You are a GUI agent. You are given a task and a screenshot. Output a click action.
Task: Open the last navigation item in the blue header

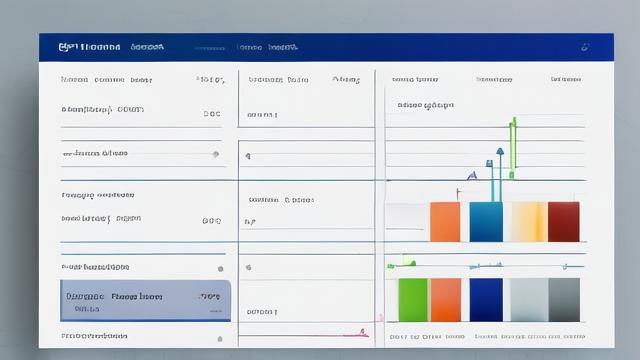pyautogui.click(x=283, y=47)
